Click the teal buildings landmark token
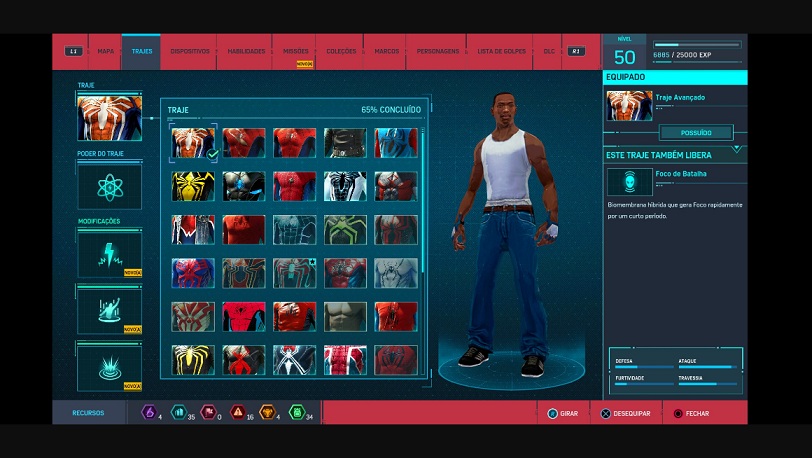The image size is (812, 458). (x=179, y=412)
